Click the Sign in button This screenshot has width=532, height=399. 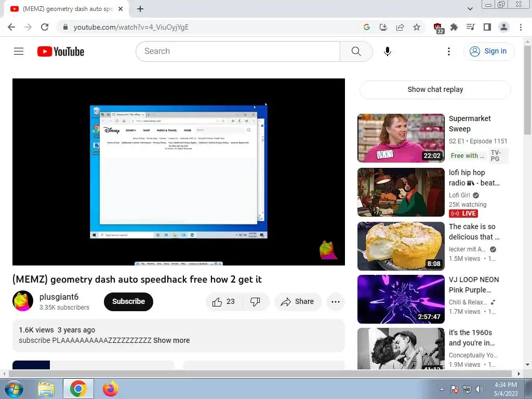488,51
